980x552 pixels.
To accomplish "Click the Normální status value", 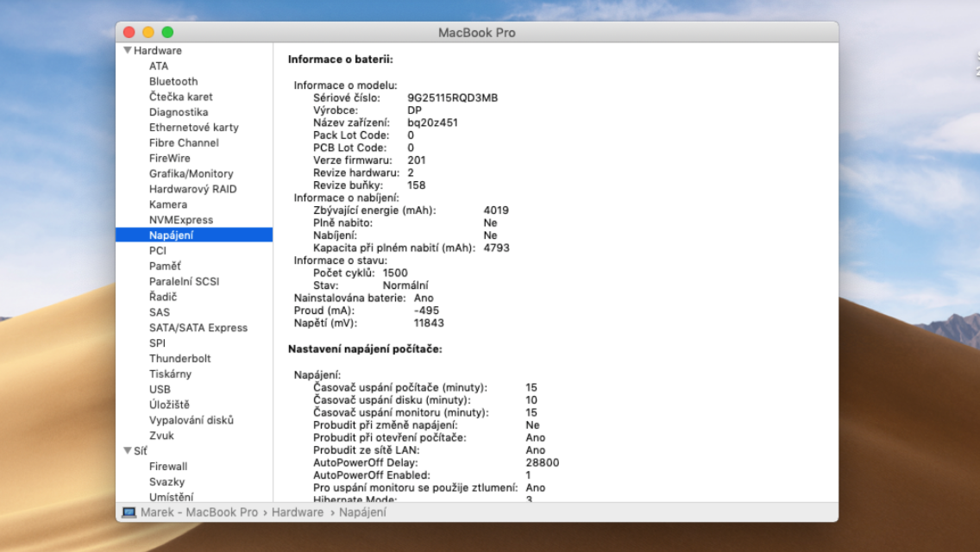I will pos(405,285).
